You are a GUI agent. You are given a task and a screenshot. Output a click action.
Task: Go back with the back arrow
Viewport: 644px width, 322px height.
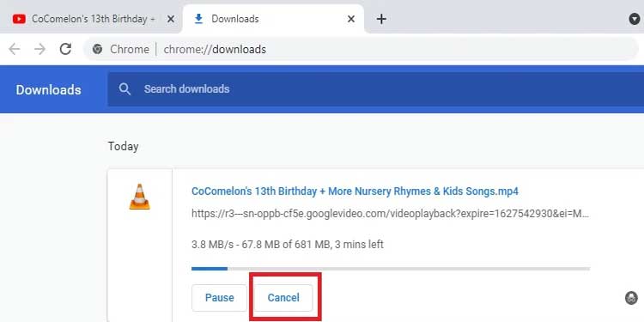pyautogui.click(x=15, y=49)
